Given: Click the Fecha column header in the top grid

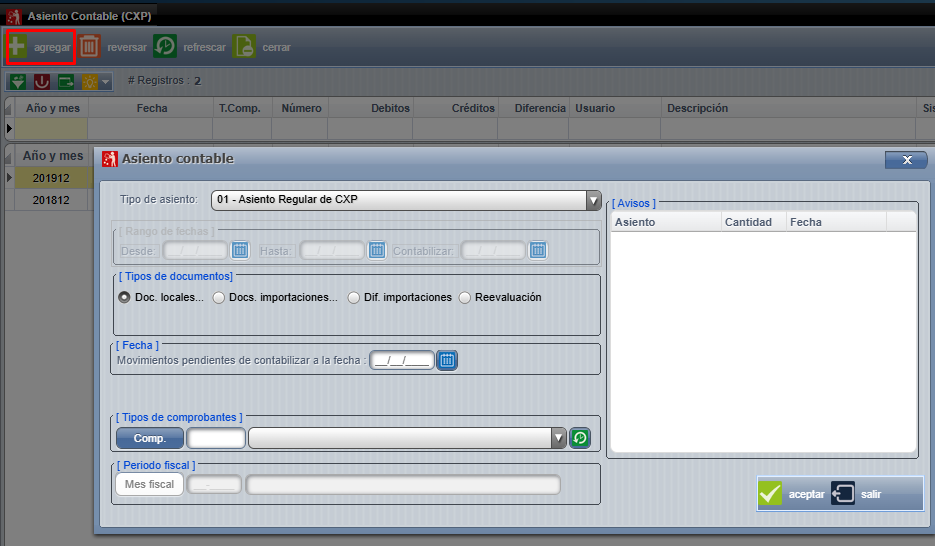Looking at the screenshot, I should pos(151,108).
